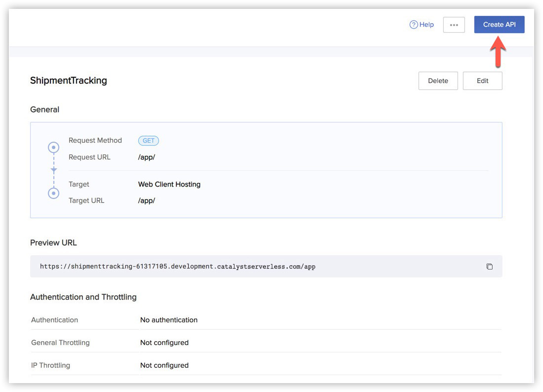Viewport: 543px width, 392px height.
Task: Click the Authentication row label
Action: pos(55,320)
